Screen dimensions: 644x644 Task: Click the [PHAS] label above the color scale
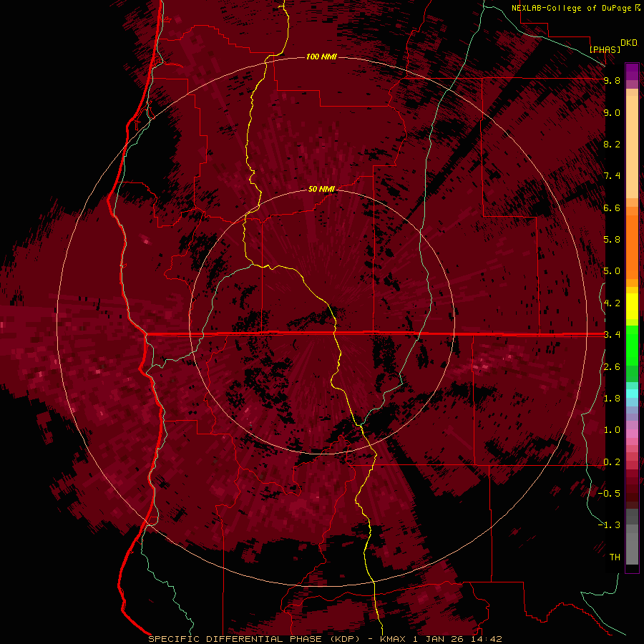605,49
